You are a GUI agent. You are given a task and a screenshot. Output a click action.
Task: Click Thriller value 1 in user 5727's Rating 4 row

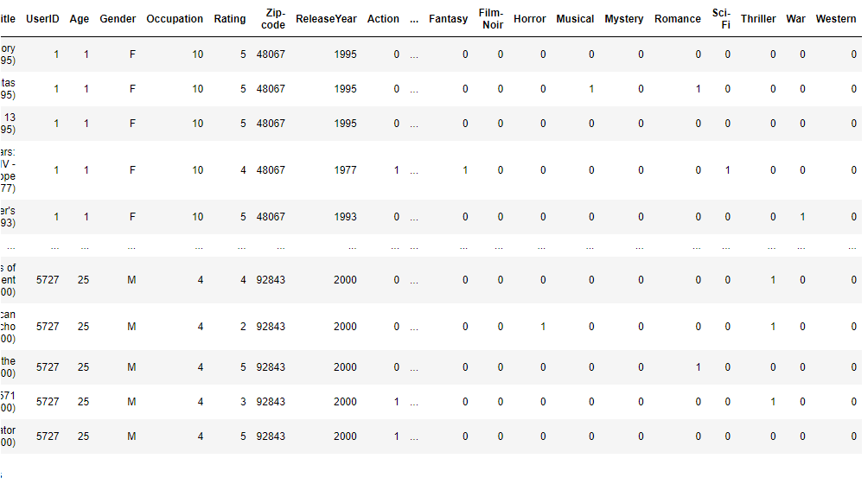tap(773, 280)
